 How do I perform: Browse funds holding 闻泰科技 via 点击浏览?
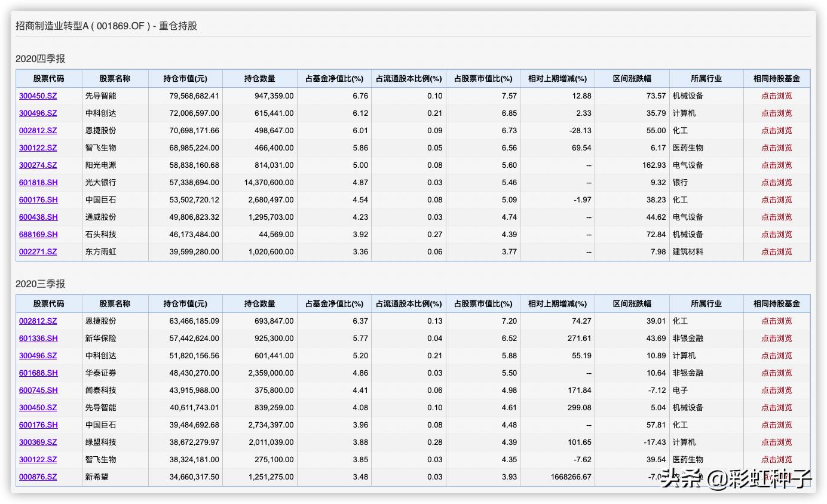click(x=776, y=390)
